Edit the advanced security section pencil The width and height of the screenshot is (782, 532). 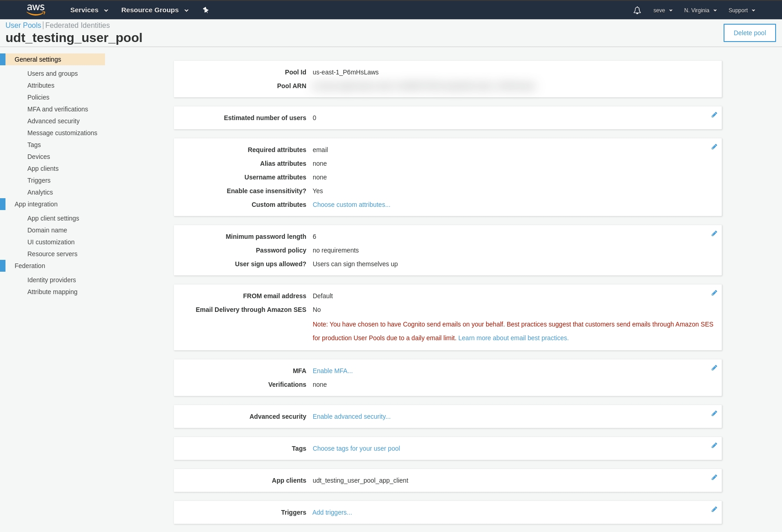click(714, 413)
